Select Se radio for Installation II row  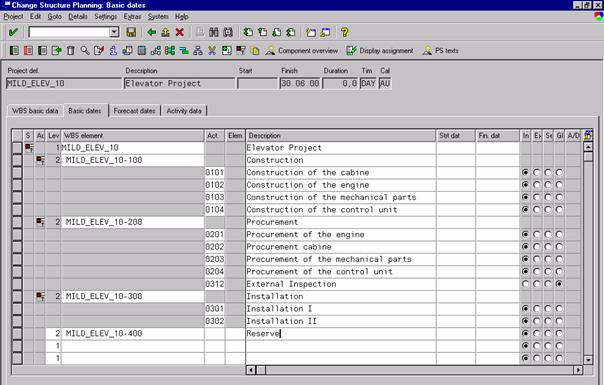tap(548, 321)
